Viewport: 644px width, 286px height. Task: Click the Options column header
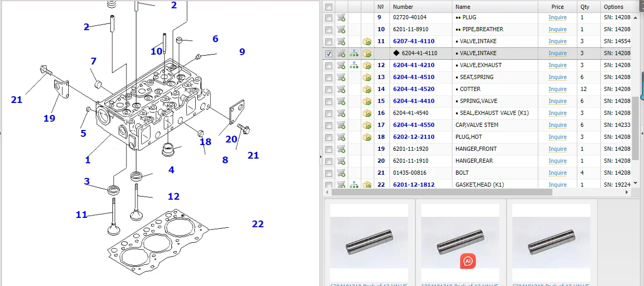coord(616,7)
